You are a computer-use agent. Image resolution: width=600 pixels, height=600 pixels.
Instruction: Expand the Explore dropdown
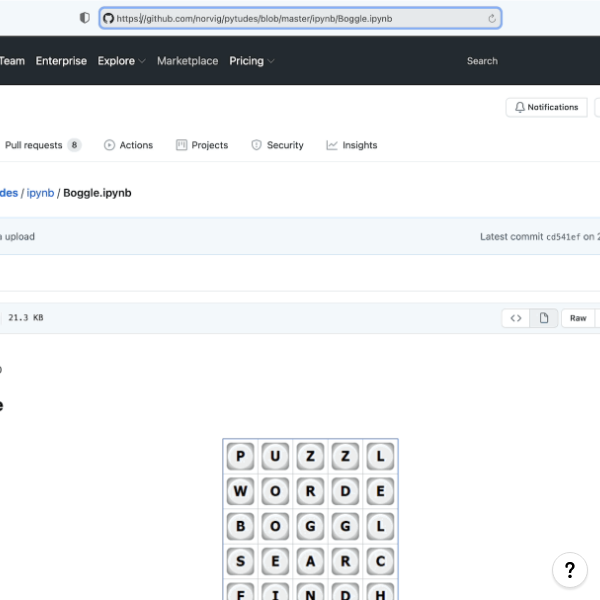pyautogui.click(x=121, y=61)
